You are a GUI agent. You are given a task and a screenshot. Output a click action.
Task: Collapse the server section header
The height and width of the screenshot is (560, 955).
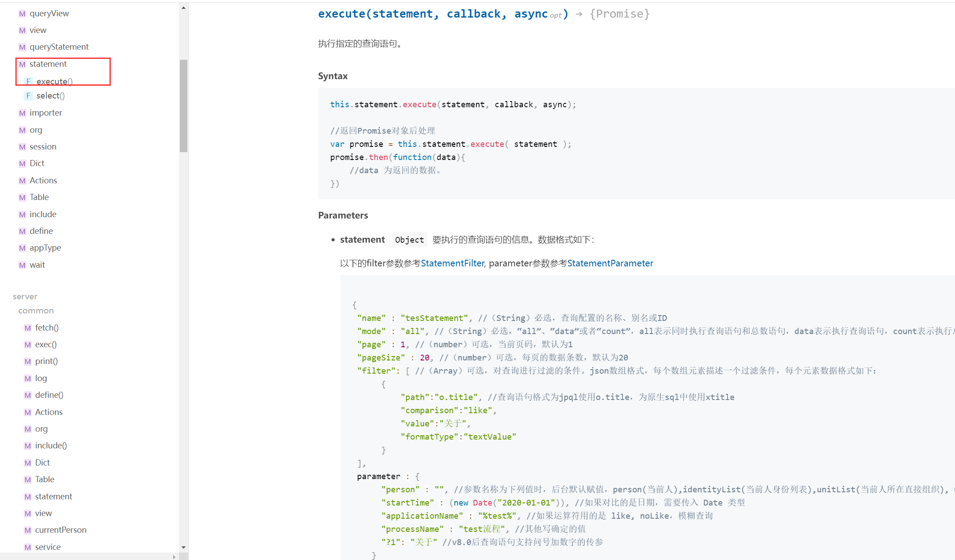25,297
